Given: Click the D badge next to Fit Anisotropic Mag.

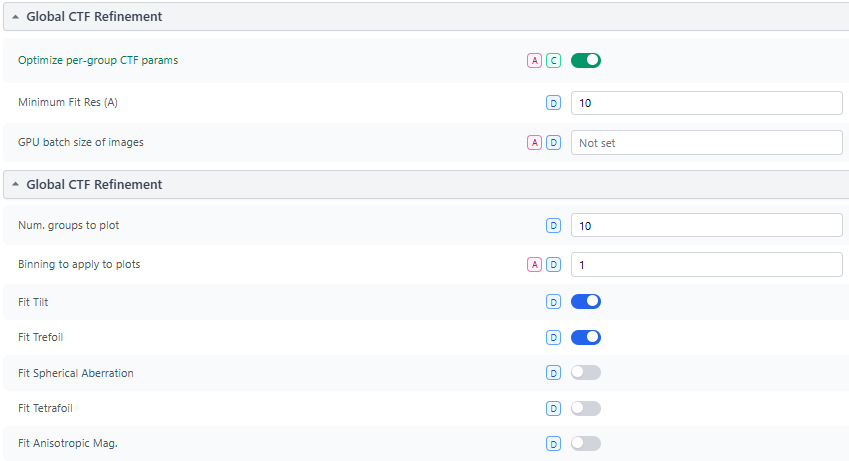Looking at the screenshot, I should pos(553,444).
